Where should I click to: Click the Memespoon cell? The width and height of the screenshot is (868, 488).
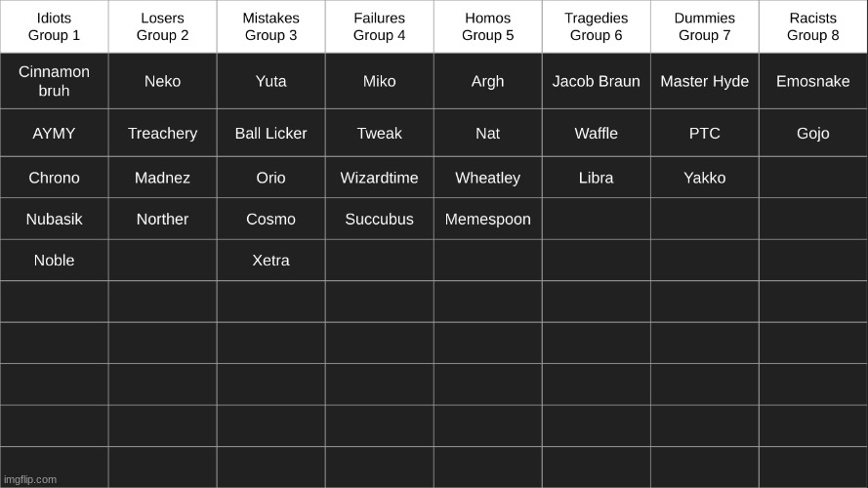[487, 219]
